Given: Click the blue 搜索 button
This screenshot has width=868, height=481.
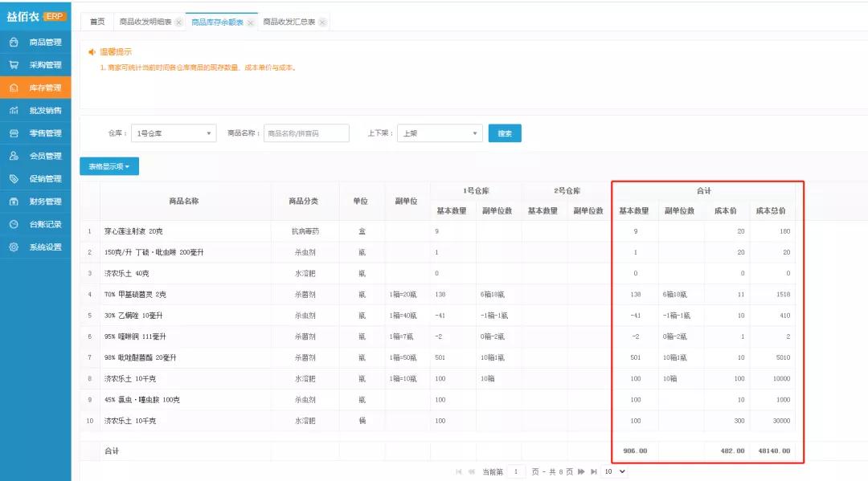Looking at the screenshot, I should pyautogui.click(x=505, y=133).
